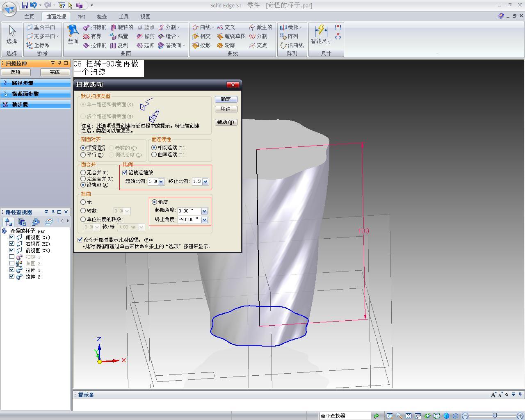Undo the last action
This screenshot has width=525, height=420.
[x=34, y=5]
